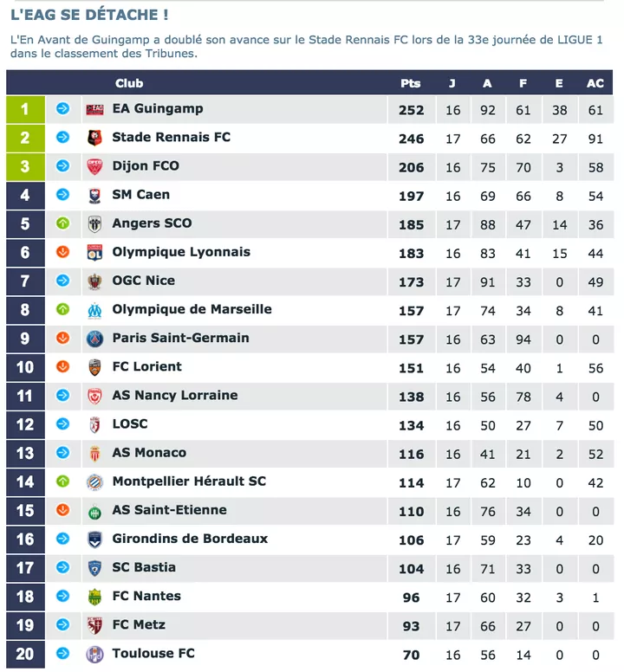
Task: Click the FC Nantes yellow crest
Action: pos(94,597)
